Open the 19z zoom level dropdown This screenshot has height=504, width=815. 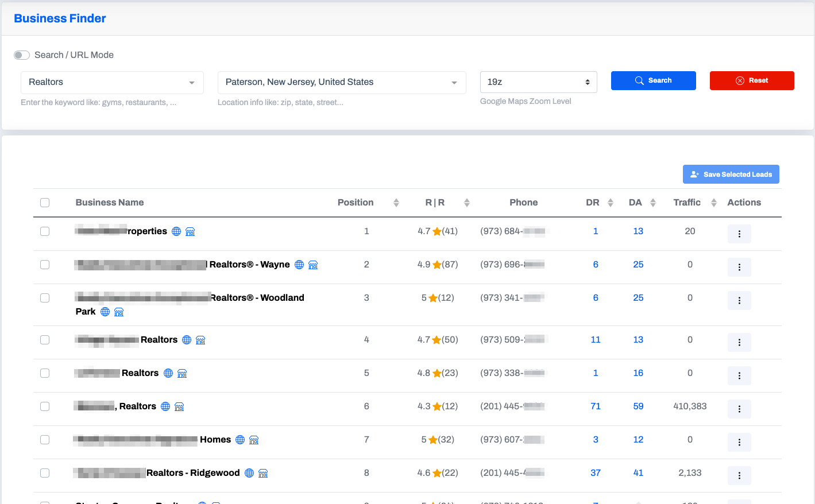tap(539, 82)
